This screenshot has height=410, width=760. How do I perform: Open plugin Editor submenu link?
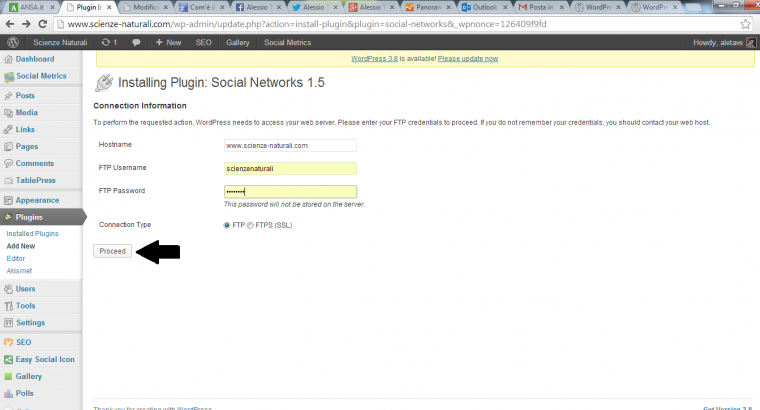16,259
